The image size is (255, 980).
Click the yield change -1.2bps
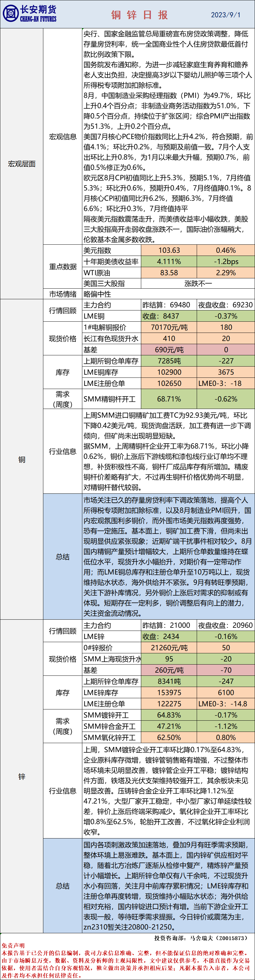click(x=226, y=262)
